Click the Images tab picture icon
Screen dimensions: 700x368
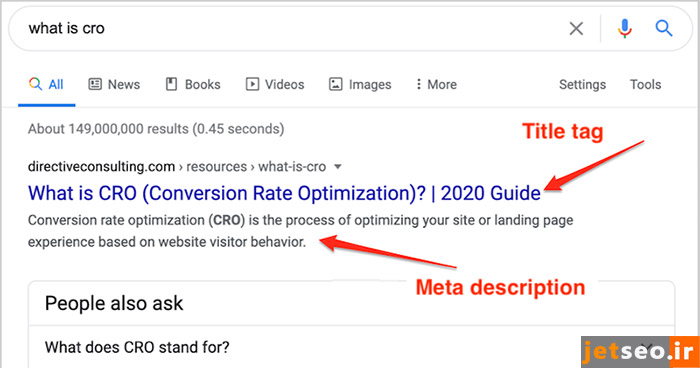point(336,84)
